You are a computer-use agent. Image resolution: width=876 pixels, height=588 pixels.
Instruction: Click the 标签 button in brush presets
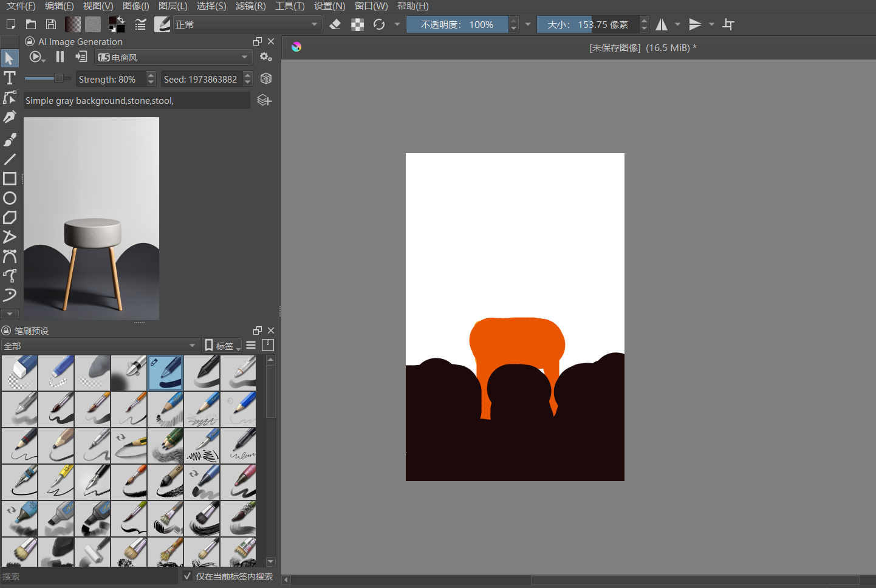point(222,346)
